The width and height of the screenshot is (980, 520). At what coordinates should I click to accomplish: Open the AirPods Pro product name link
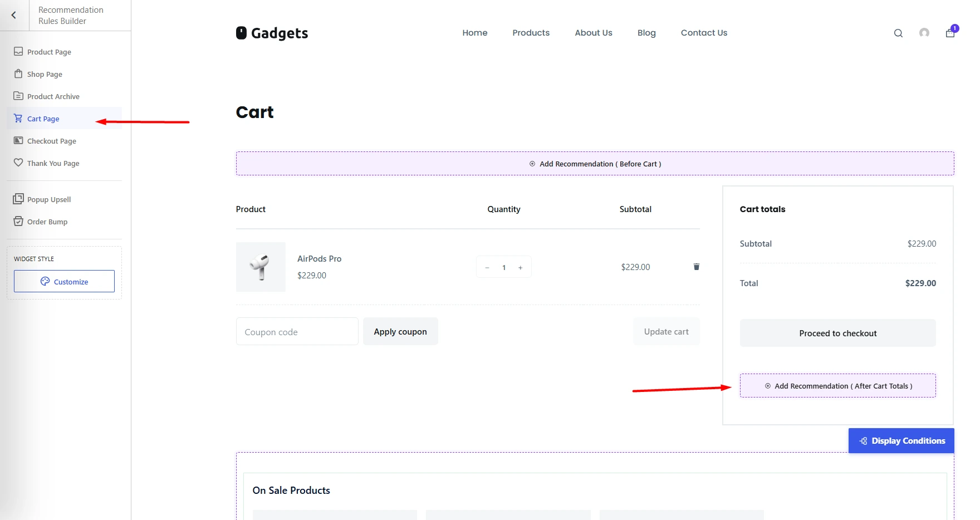(319, 259)
